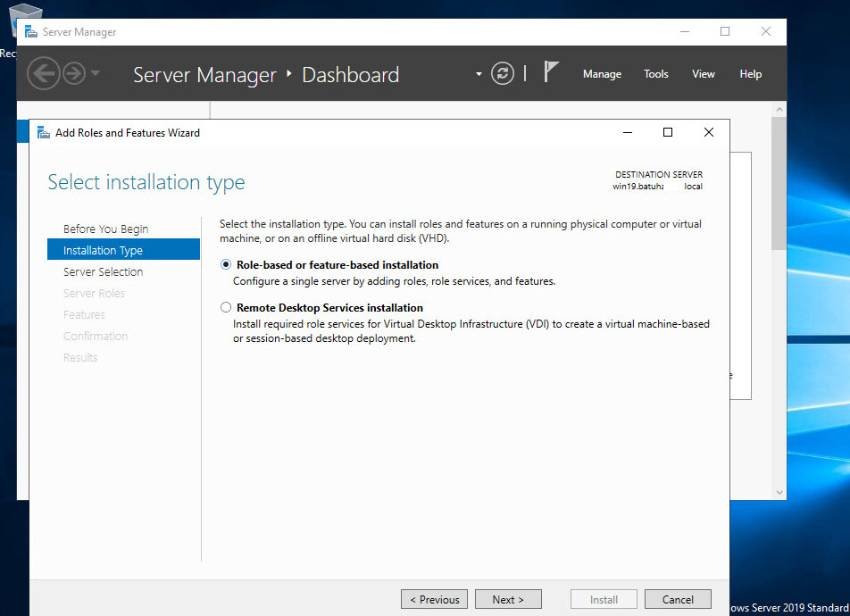Click the refresh dashboard icon

(x=504, y=74)
